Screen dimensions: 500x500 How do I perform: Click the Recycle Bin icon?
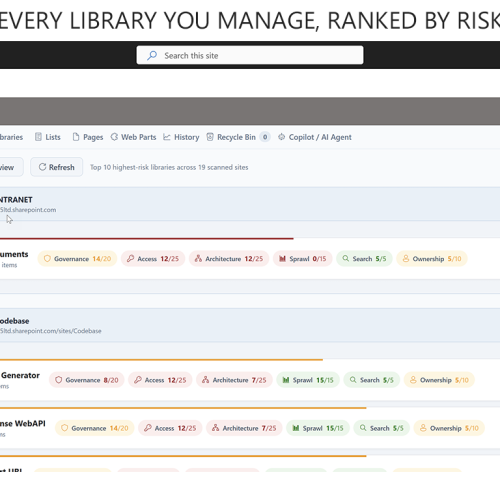tap(210, 137)
